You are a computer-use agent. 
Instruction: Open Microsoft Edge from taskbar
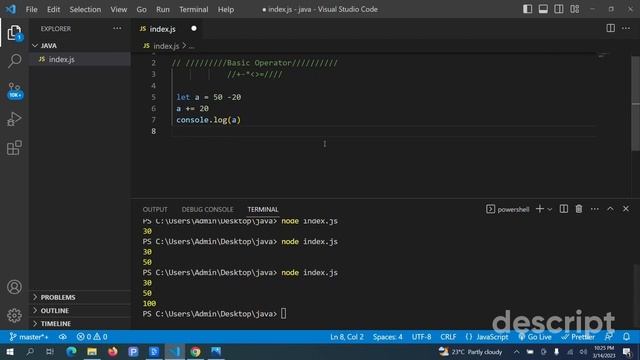tap(71, 351)
